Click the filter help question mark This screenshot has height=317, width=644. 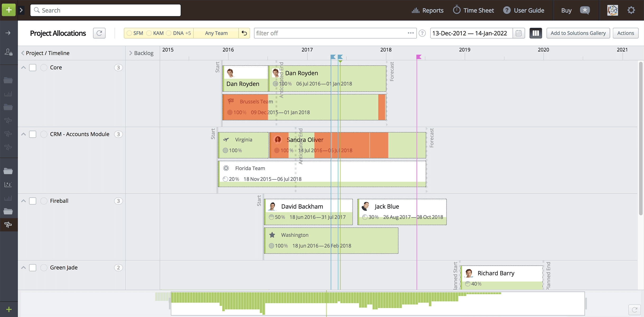point(422,33)
